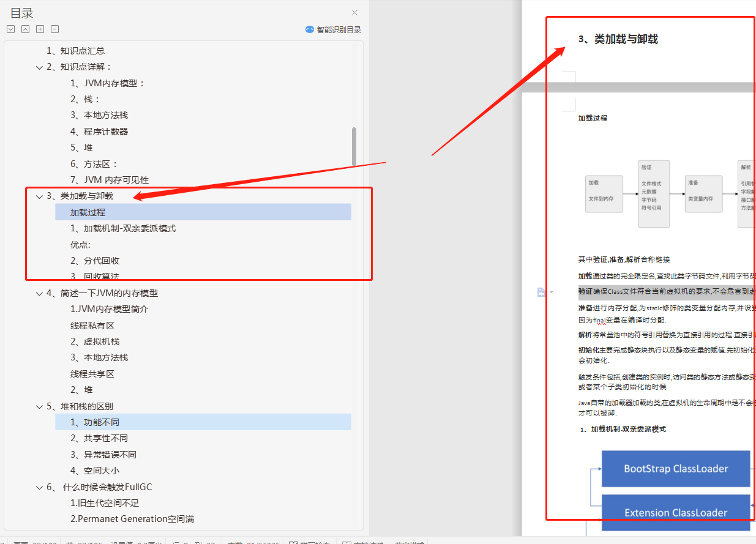Screen dimensions: 756x544
Task: Collapse the 4、简述一下JVM的内存模型 node
Action: [x=39, y=294]
